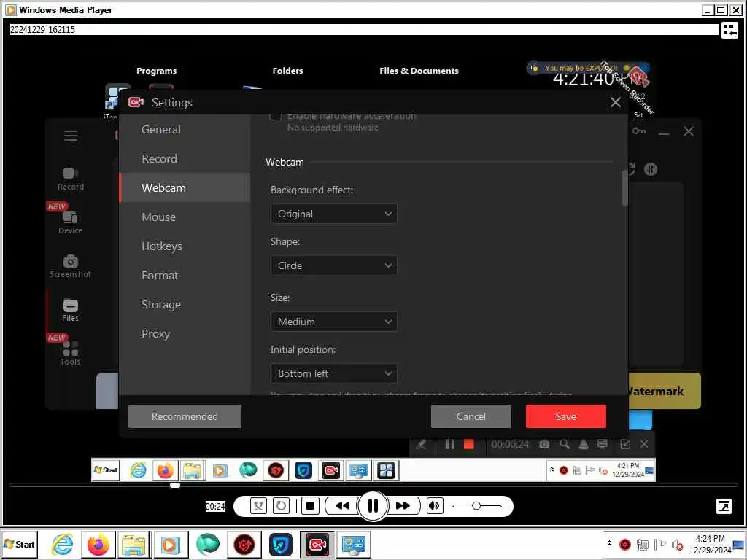Click the Media Player title 20241229_162115
The height and width of the screenshot is (560, 747).
[42, 29]
